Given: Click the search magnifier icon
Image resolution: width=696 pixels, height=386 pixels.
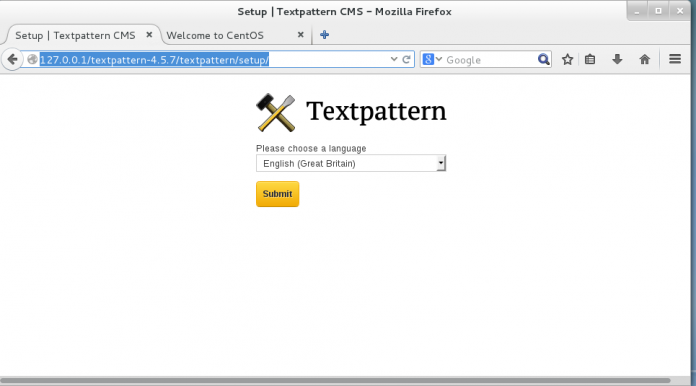Looking at the screenshot, I should [543, 59].
